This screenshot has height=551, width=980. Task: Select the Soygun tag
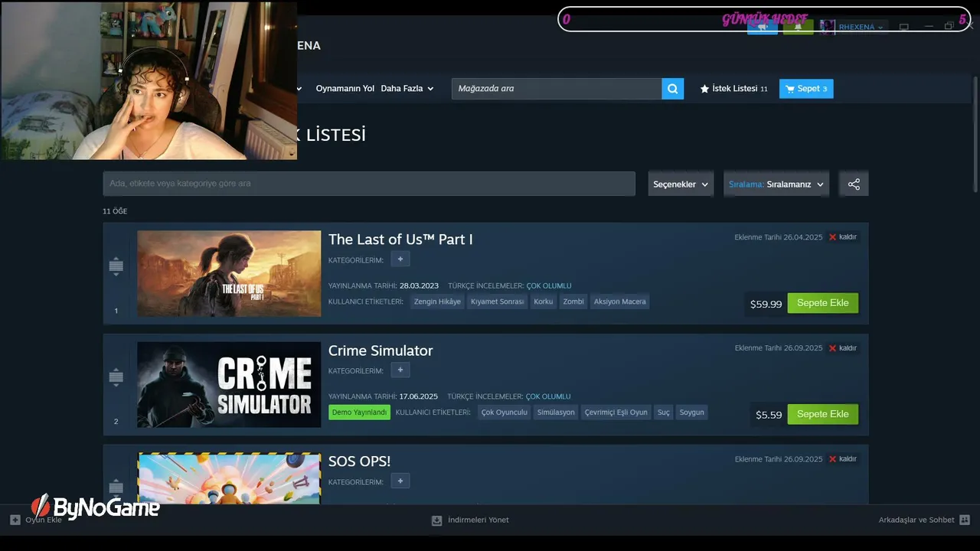692,412
